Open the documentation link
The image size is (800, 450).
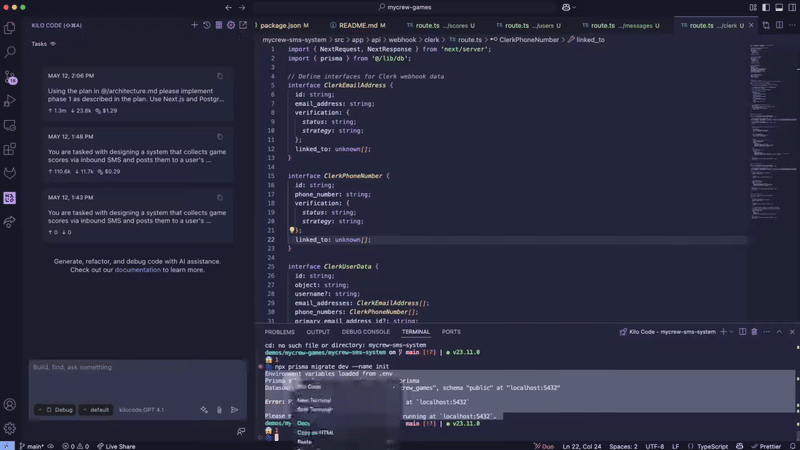137,270
